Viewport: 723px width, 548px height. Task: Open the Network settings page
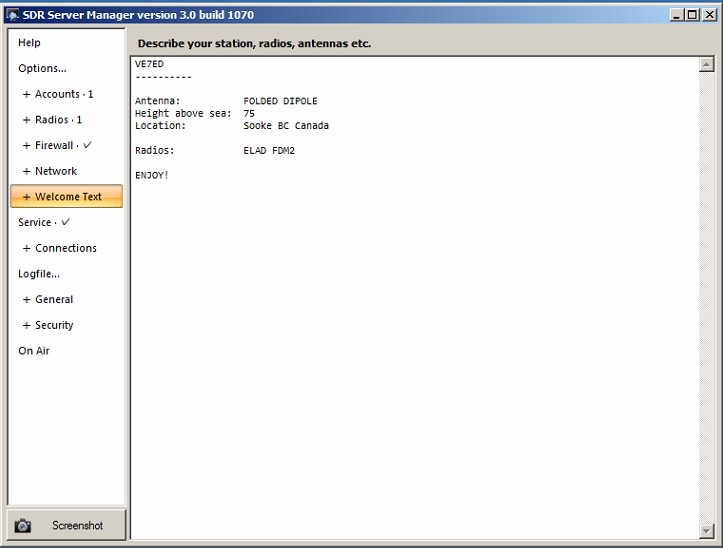point(56,171)
